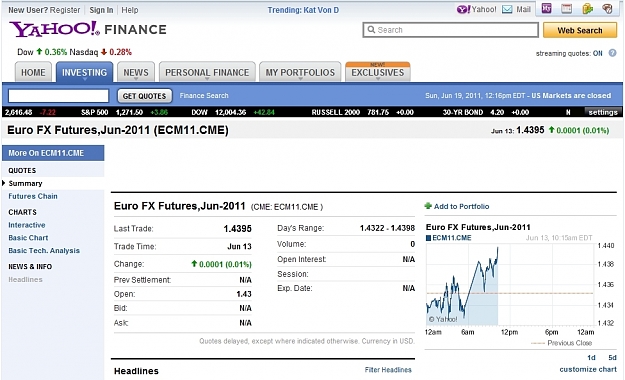Click the Headlines sidebar link
The height and width of the screenshot is (380, 625).
click(x=25, y=280)
